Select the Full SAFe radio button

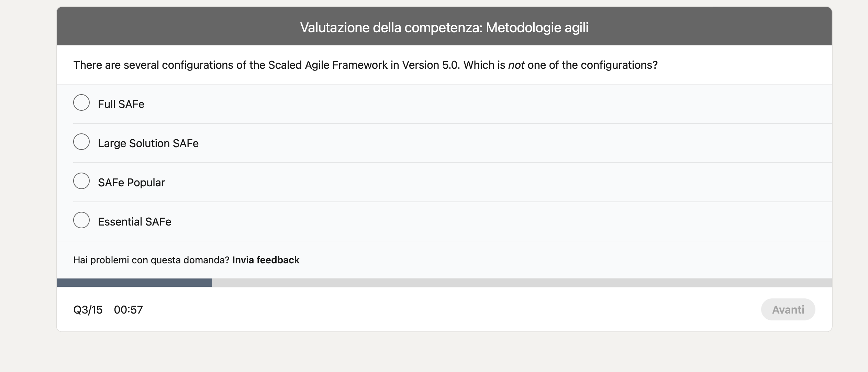(81, 102)
